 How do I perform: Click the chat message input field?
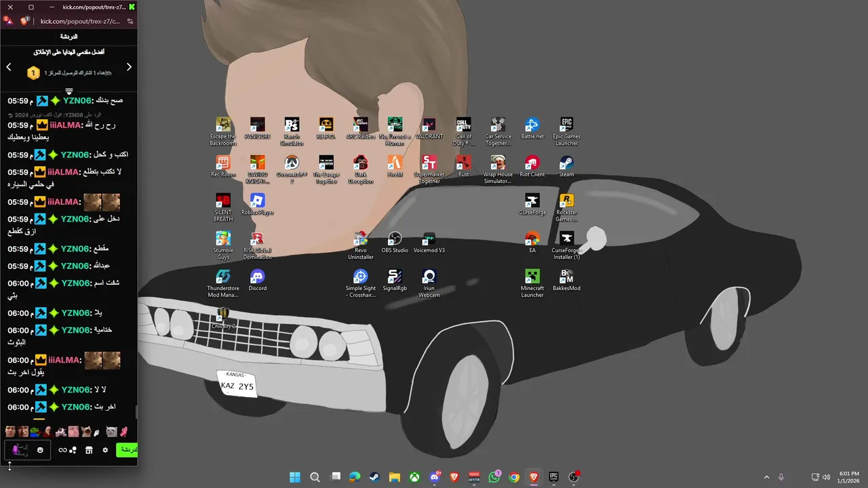click(x=27, y=450)
